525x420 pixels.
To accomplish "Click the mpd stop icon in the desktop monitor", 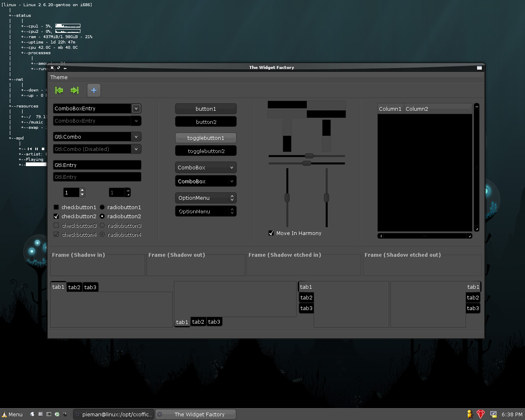I will [43, 149].
